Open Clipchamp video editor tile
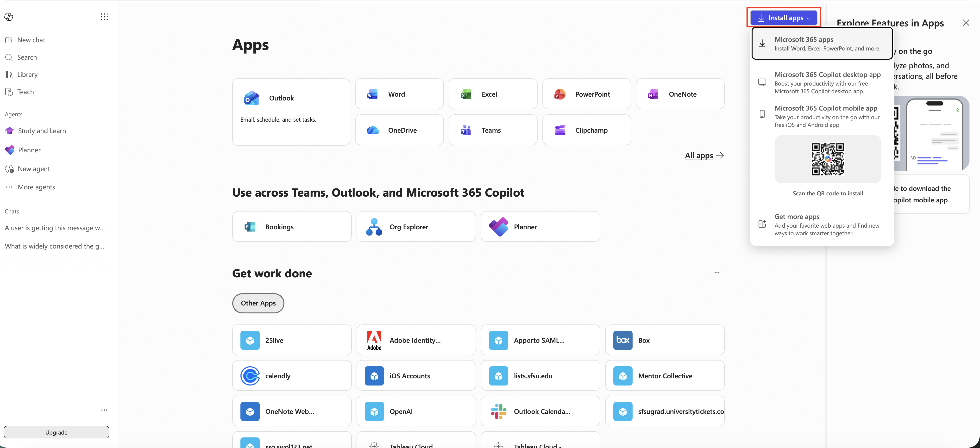The width and height of the screenshot is (980, 448). pyautogui.click(x=586, y=130)
